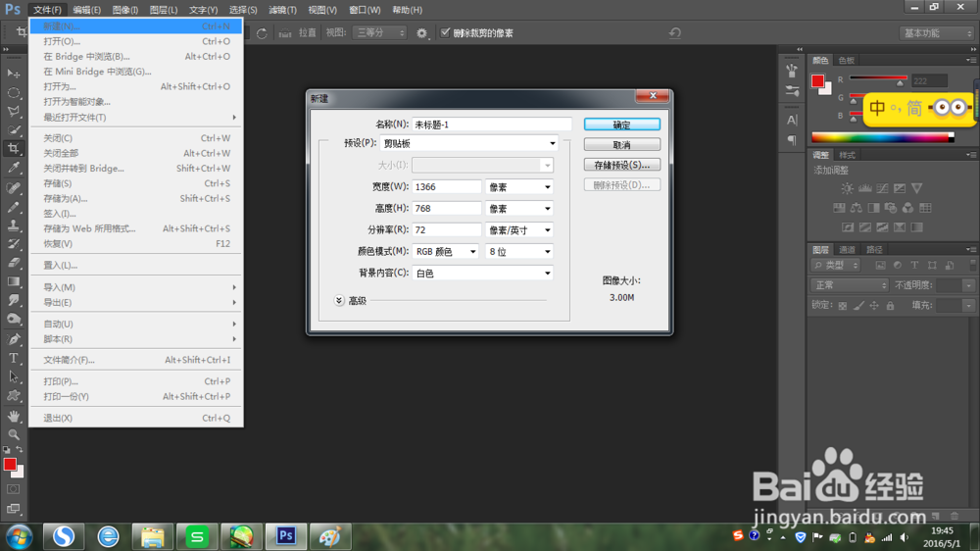Image resolution: width=980 pixels, height=551 pixels.
Task: Click the crop options gear icon
Action: (x=421, y=33)
